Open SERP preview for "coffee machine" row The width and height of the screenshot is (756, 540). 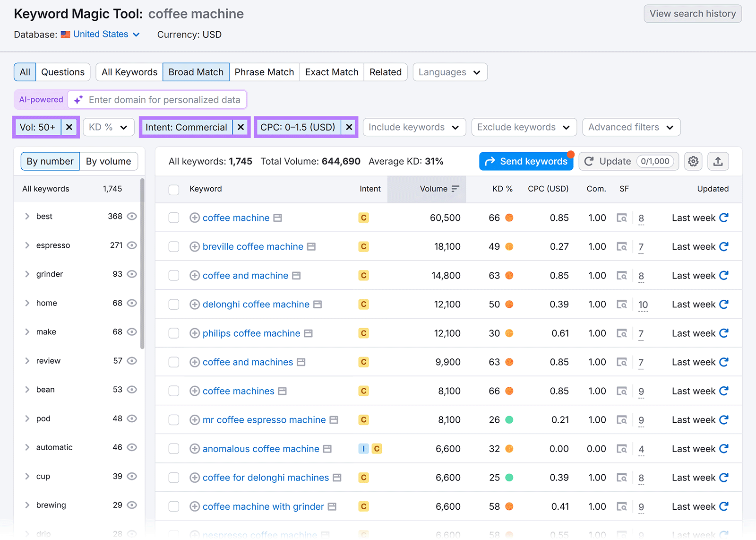pyautogui.click(x=622, y=218)
